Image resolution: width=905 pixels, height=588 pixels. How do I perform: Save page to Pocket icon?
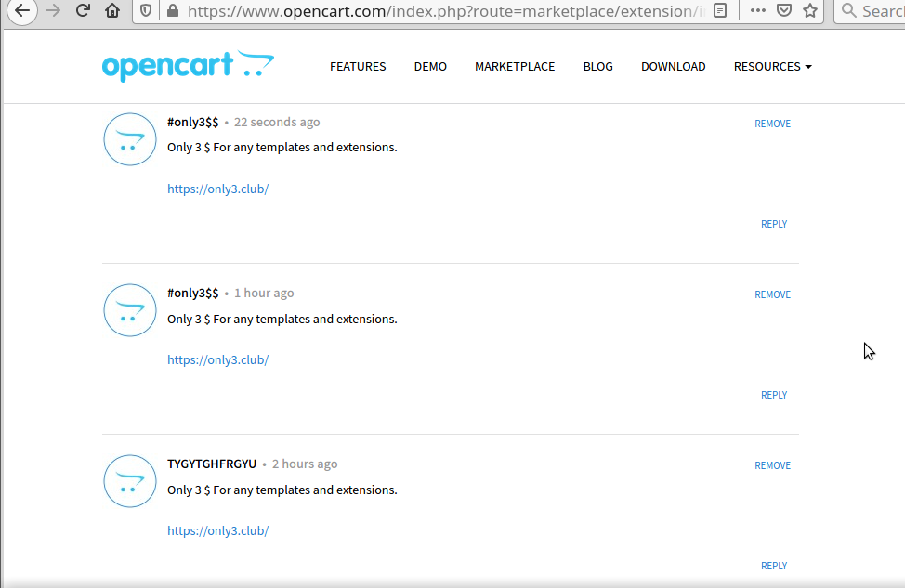click(784, 10)
